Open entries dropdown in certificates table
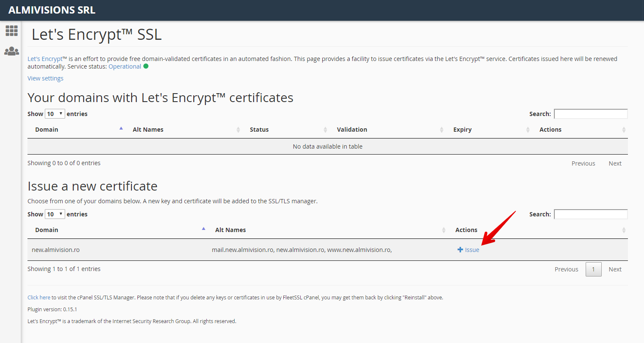The width and height of the screenshot is (644, 343). 55,114
